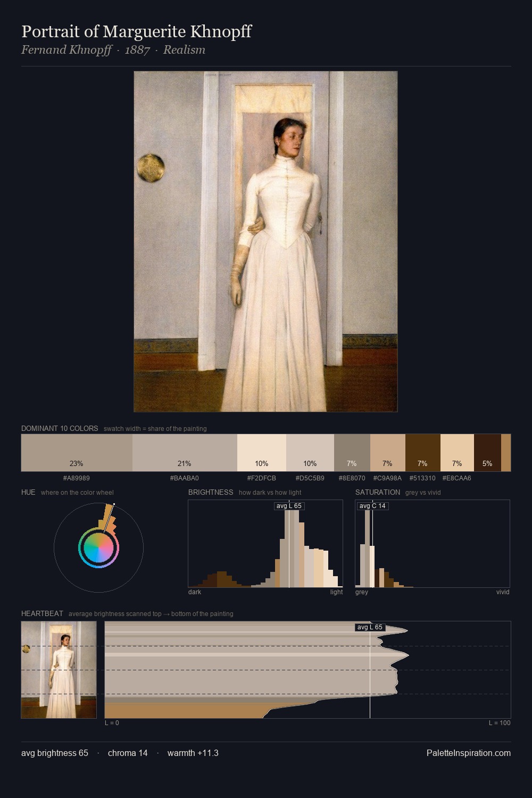Click the hex code text '#513310'
This screenshot has height=798, width=532.
click(x=423, y=478)
